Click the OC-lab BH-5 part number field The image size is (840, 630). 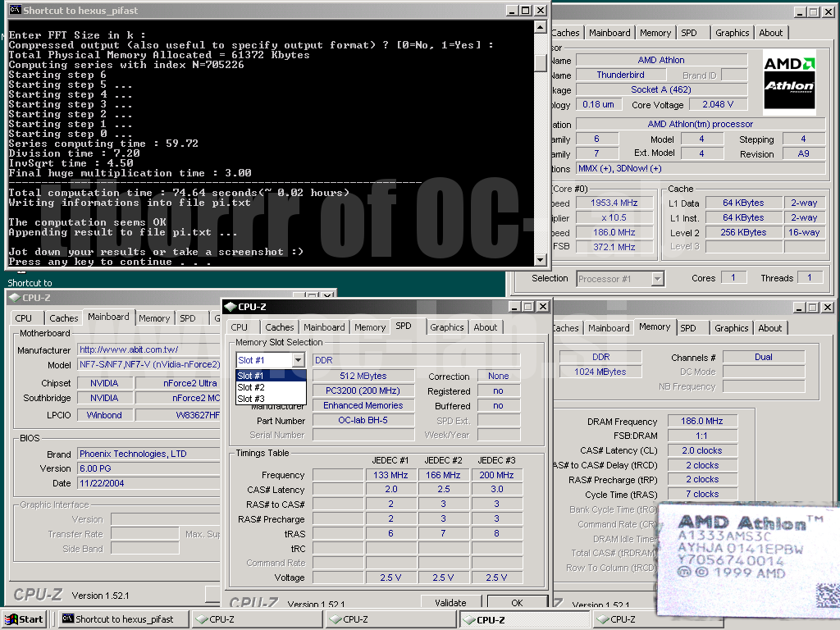363,420
